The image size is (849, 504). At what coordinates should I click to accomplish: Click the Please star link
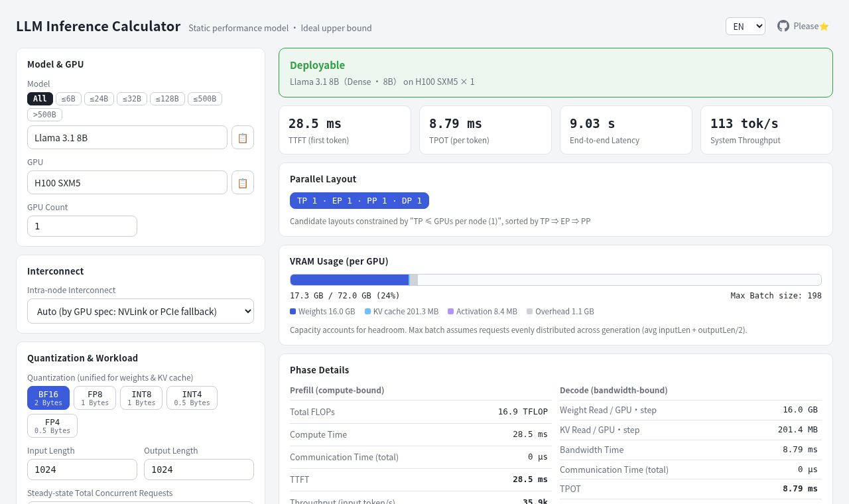coord(803,27)
